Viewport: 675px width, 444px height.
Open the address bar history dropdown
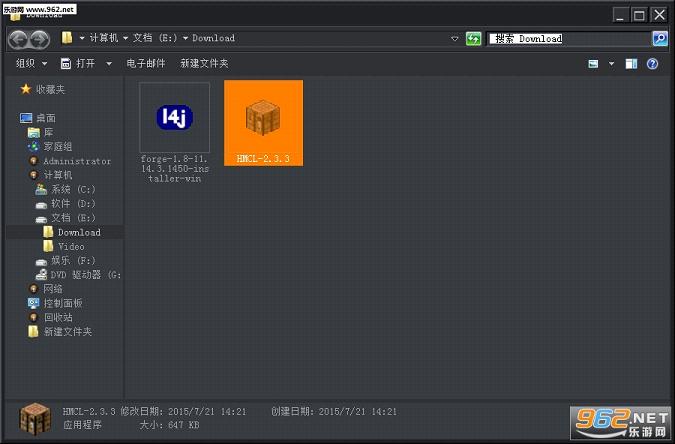[x=455, y=39]
